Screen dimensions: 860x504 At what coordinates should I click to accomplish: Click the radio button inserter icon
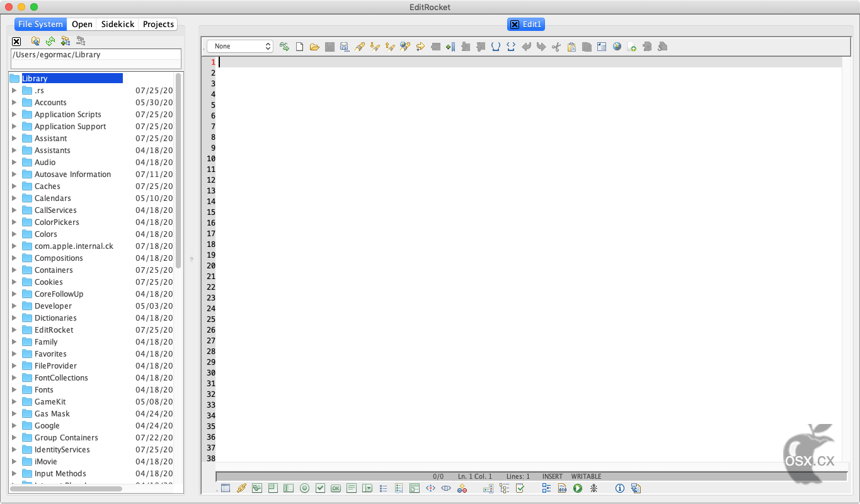tap(305, 488)
